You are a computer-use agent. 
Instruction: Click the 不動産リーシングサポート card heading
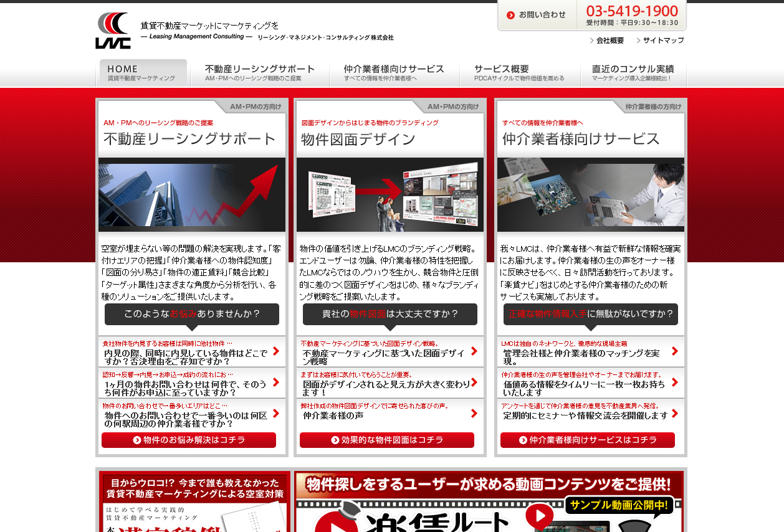click(189, 139)
